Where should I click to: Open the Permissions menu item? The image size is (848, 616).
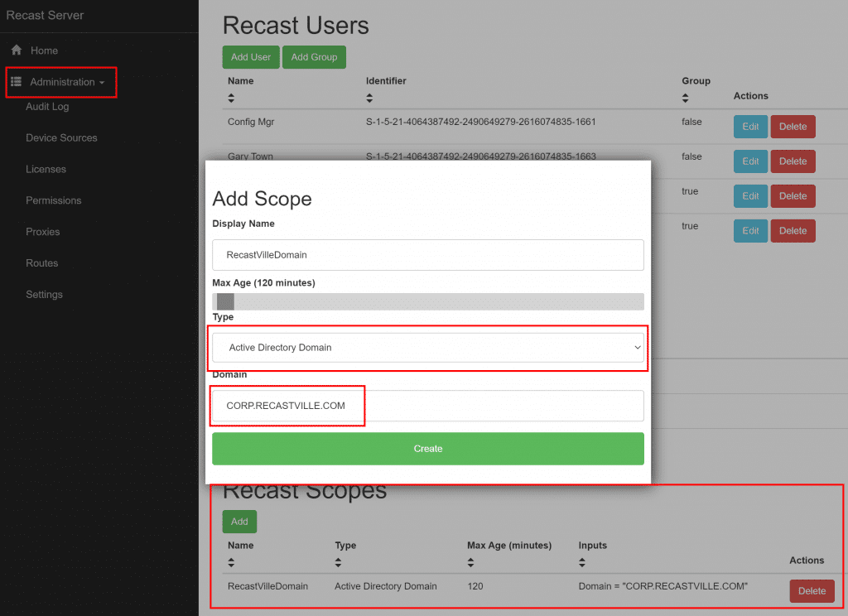pyautogui.click(x=53, y=200)
